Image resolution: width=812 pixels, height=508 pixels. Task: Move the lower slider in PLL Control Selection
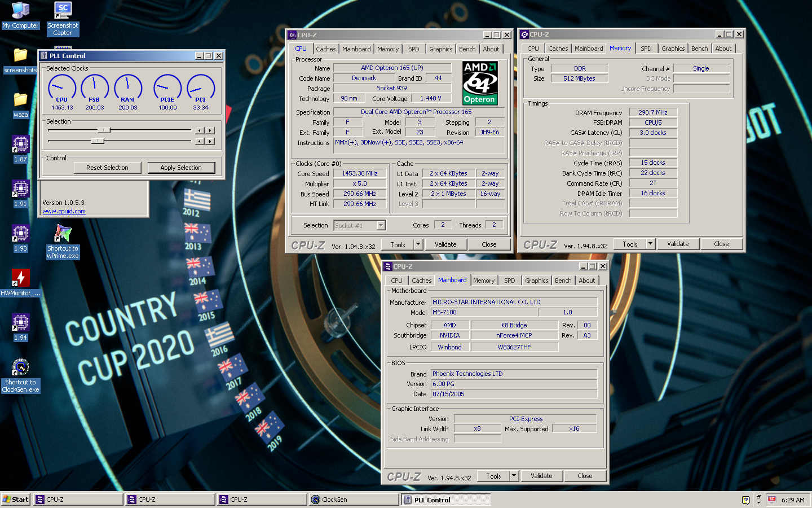click(98, 141)
